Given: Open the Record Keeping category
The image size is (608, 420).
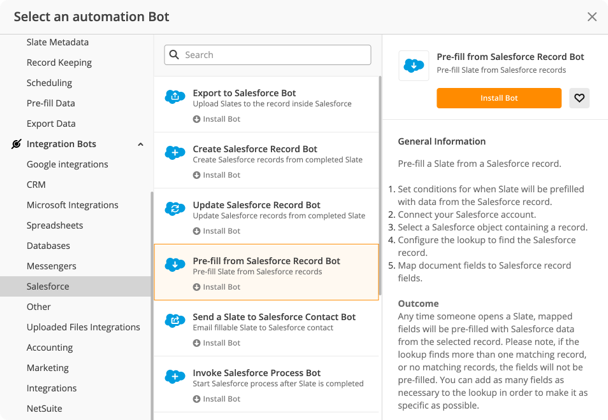Looking at the screenshot, I should point(59,62).
